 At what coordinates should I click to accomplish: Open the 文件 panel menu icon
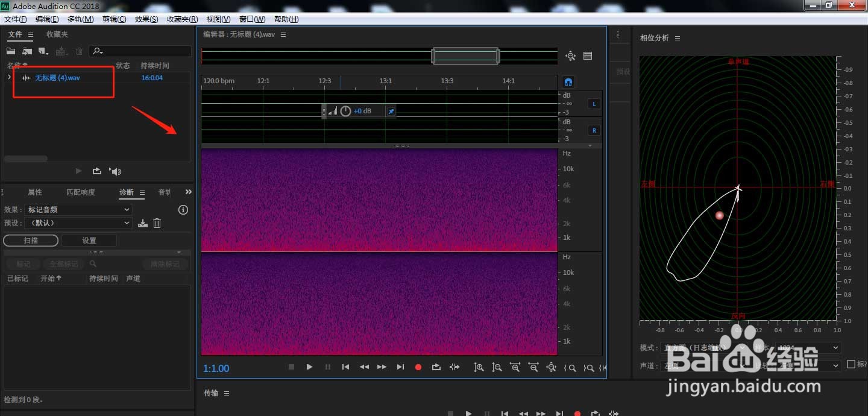point(31,34)
